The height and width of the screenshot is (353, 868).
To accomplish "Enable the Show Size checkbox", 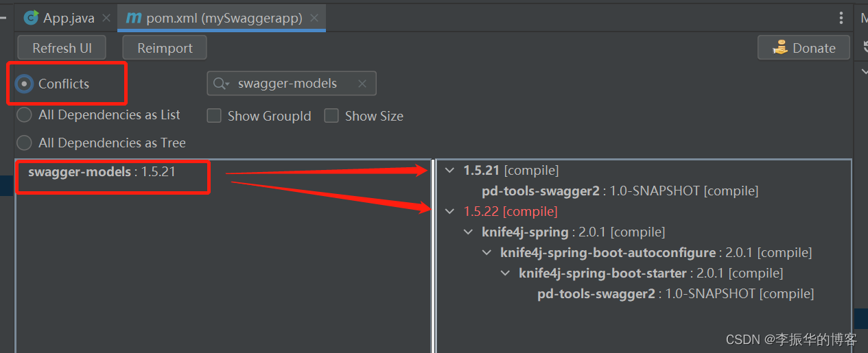I will (331, 116).
